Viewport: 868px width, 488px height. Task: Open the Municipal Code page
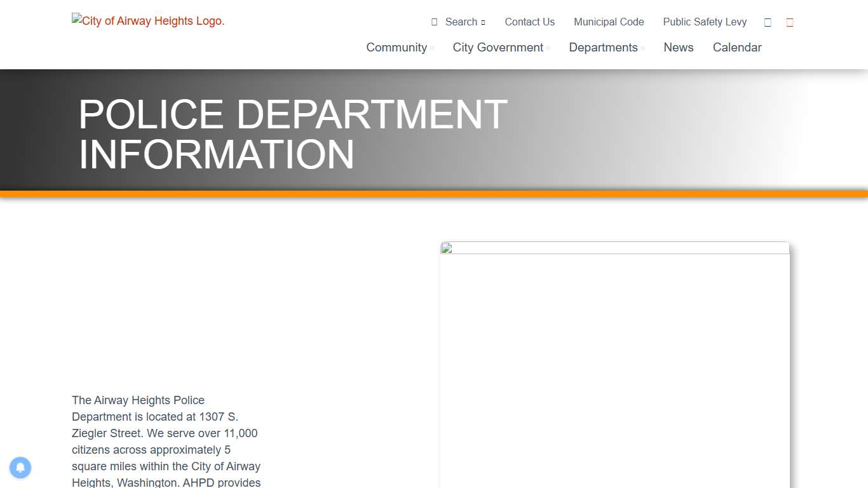click(x=609, y=22)
